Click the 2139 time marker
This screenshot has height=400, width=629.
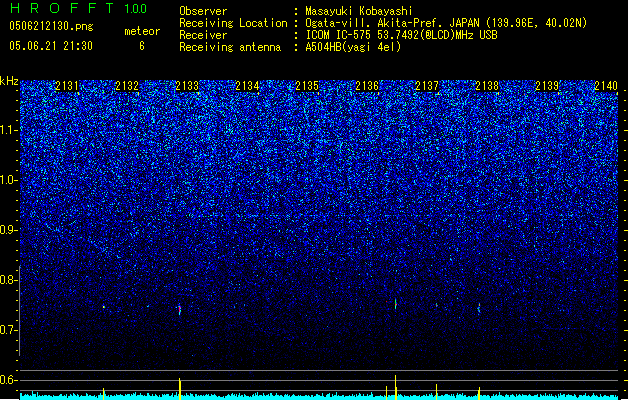[x=547, y=86]
